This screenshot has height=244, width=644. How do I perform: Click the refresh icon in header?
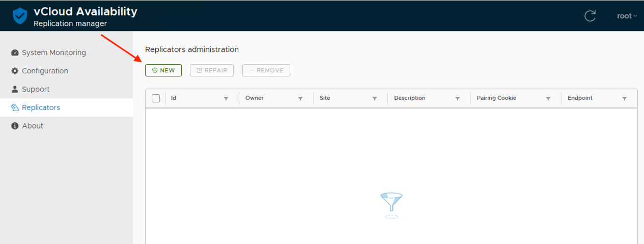coord(590,16)
